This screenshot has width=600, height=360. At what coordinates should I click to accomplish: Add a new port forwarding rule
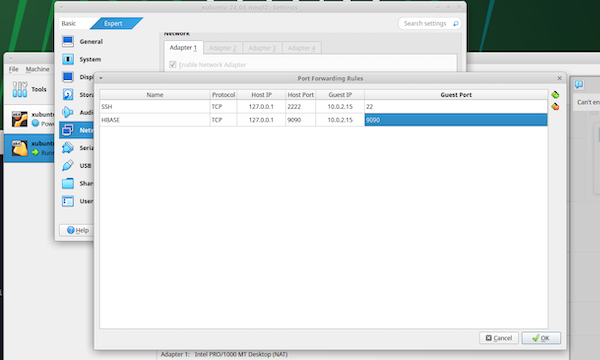click(555, 94)
